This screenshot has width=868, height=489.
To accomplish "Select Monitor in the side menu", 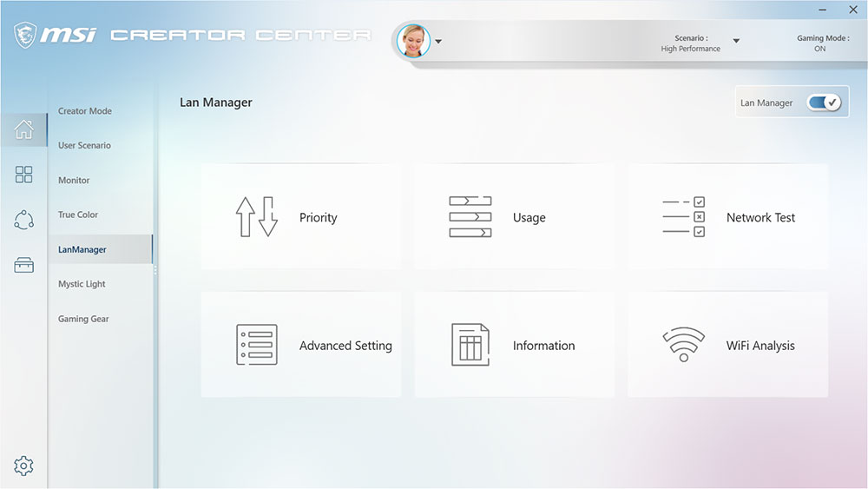I will 74,180.
